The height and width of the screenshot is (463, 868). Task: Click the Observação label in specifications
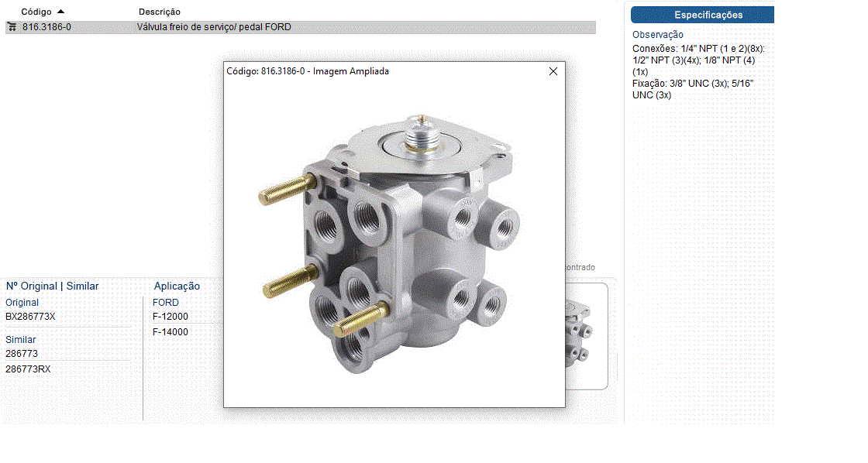pyautogui.click(x=658, y=35)
